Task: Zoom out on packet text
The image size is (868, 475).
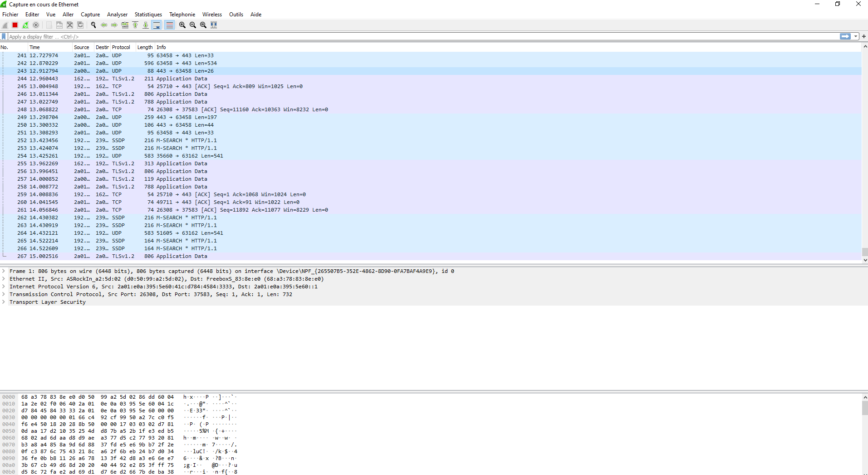Action: [193, 25]
